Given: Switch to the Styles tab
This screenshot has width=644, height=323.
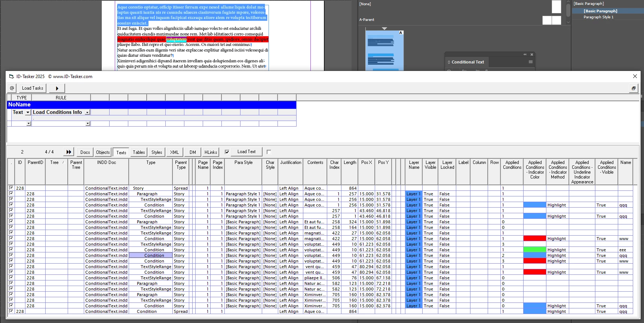Looking at the screenshot, I should point(157,152).
